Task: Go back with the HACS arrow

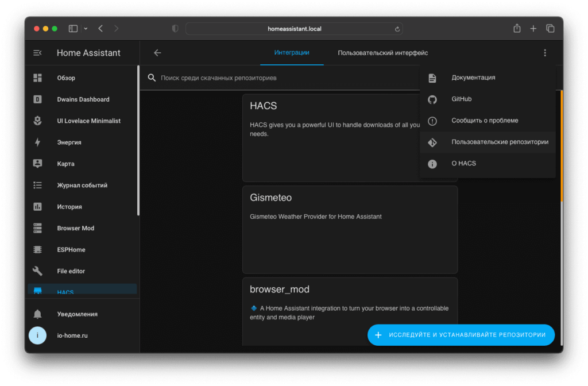Action: [157, 53]
